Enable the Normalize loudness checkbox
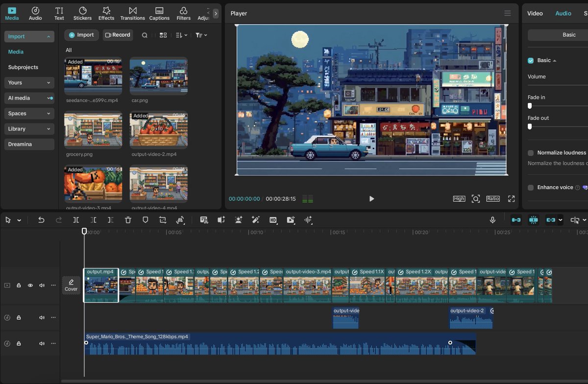588x384 pixels. [x=531, y=153]
